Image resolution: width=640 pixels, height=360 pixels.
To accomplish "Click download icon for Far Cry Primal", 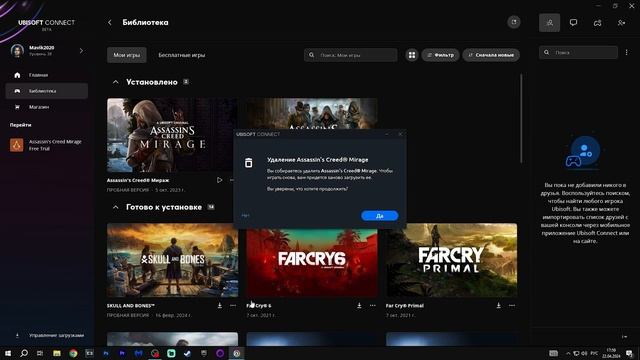I will [x=498, y=305].
